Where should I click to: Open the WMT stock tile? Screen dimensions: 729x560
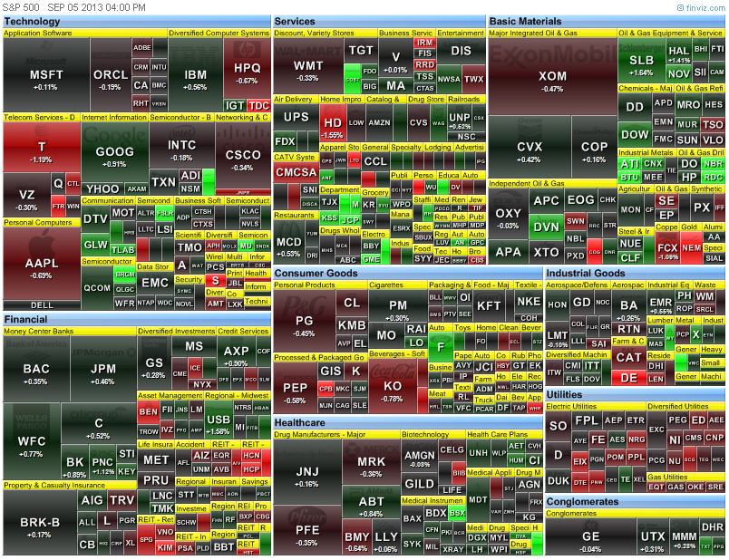pos(307,65)
